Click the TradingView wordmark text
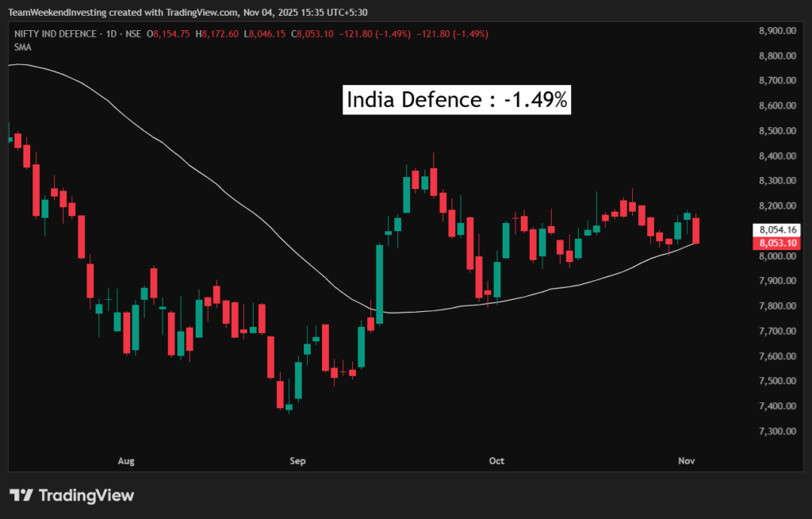Screen dimensions: 812x519 coord(86,495)
